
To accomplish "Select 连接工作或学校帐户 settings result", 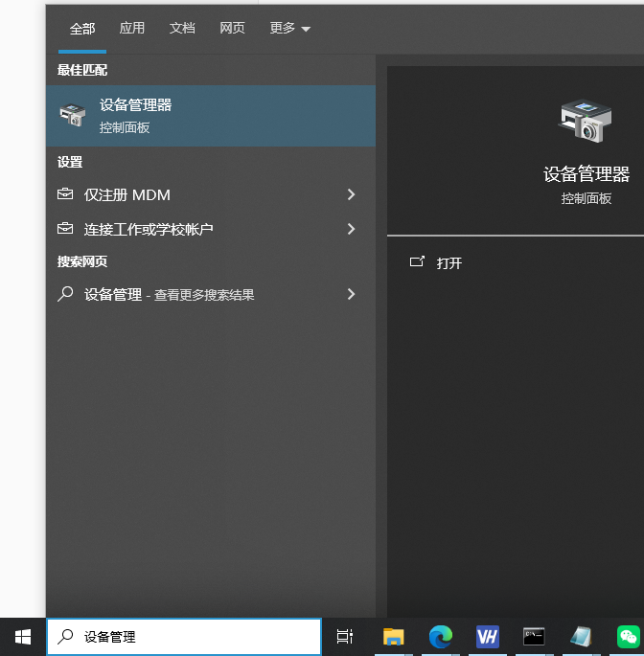I will [x=211, y=229].
